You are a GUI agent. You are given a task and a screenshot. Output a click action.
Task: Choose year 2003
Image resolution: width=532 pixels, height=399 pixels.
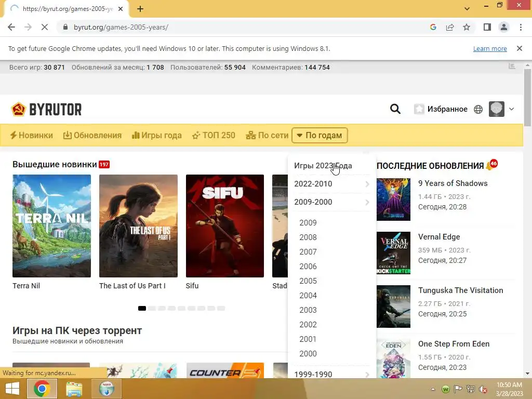point(308,310)
